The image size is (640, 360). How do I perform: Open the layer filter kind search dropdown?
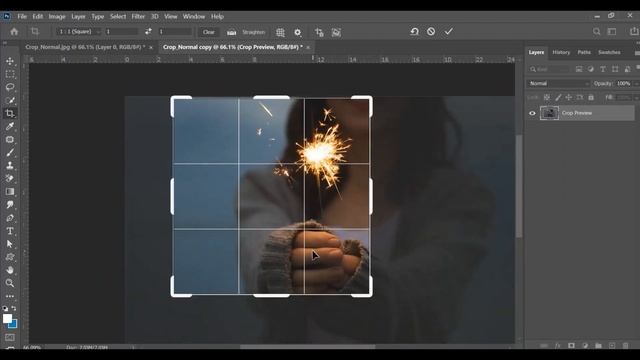(549, 69)
